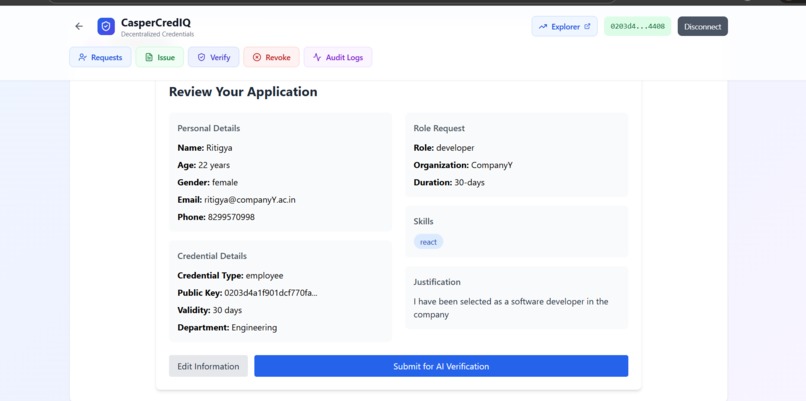Click the Validity: 30 days line

tap(210, 311)
